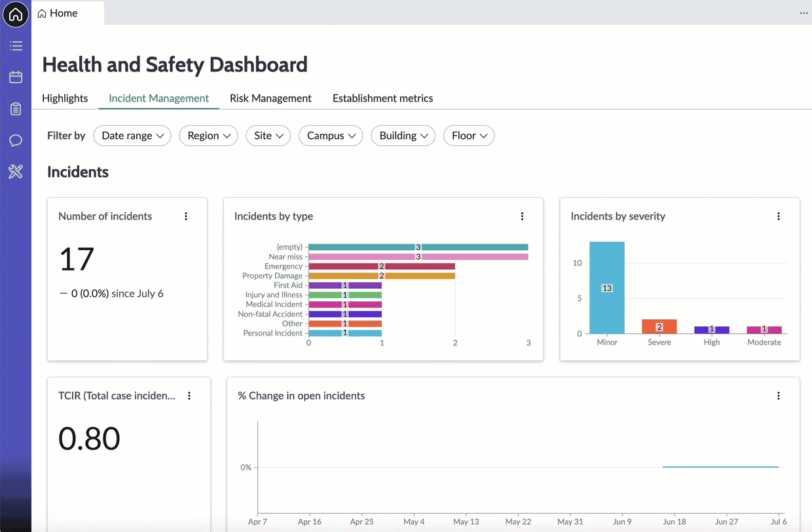Switch to the Risk Management tab

point(270,98)
